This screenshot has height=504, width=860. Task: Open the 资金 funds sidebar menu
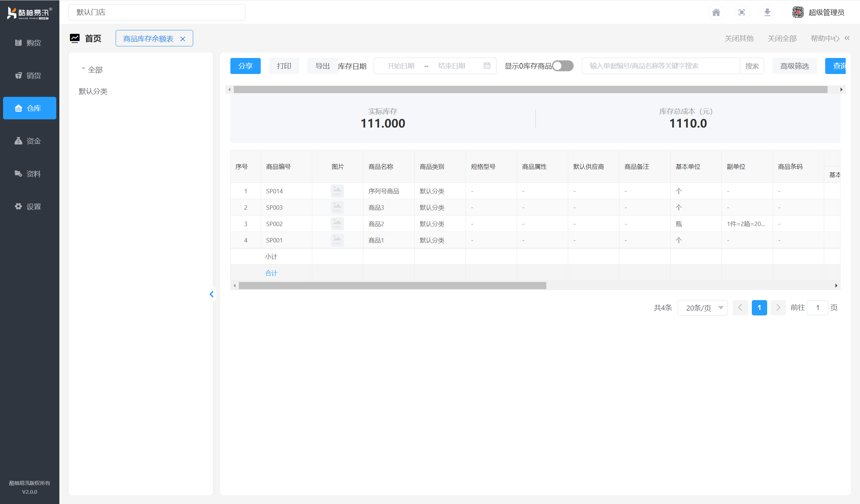(x=29, y=141)
